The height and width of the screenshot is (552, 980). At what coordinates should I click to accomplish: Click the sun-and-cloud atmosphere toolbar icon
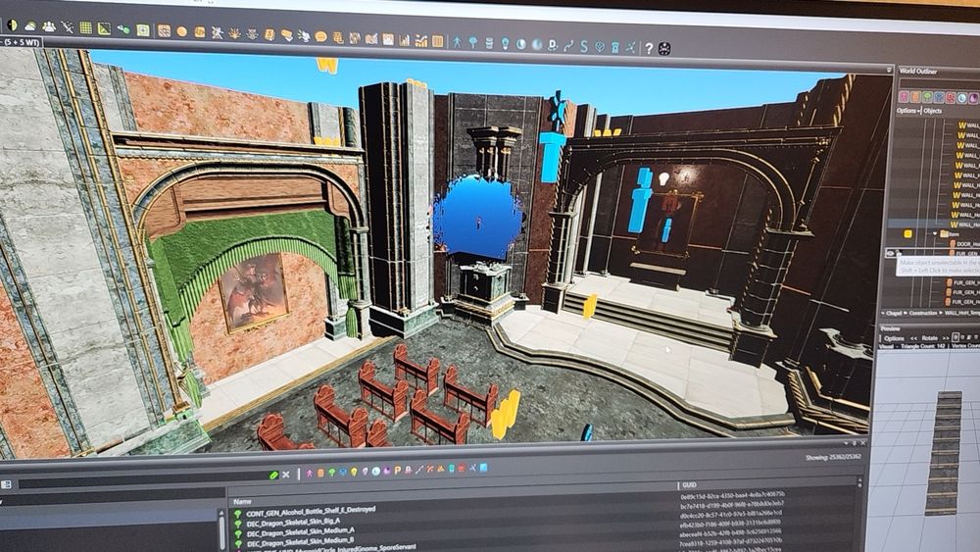(29, 26)
